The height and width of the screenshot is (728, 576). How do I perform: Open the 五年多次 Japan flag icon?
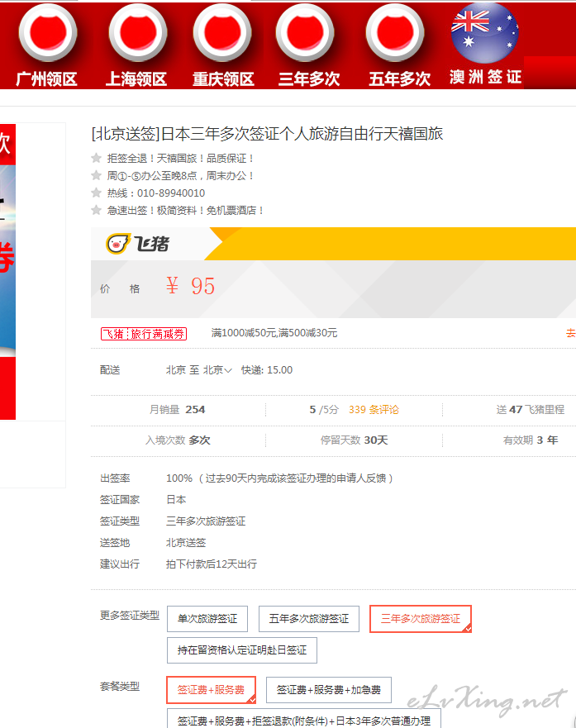click(x=394, y=32)
